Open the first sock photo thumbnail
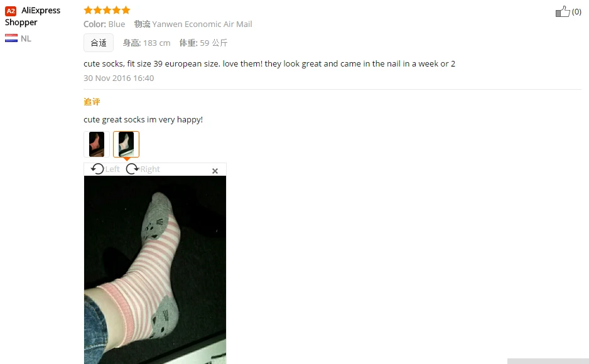The width and height of the screenshot is (589, 364). click(97, 144)
